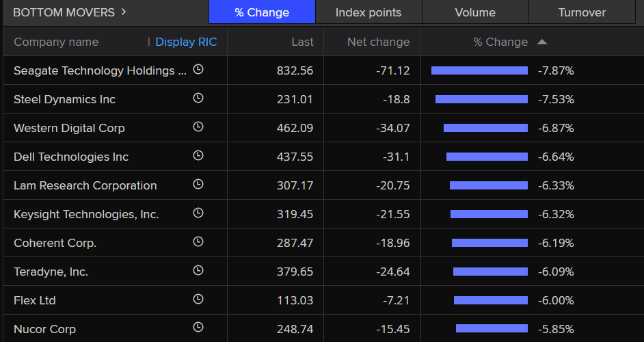Select the -6.64% value
This screenshot has height=342, width=644.
(x=556, y=157)
